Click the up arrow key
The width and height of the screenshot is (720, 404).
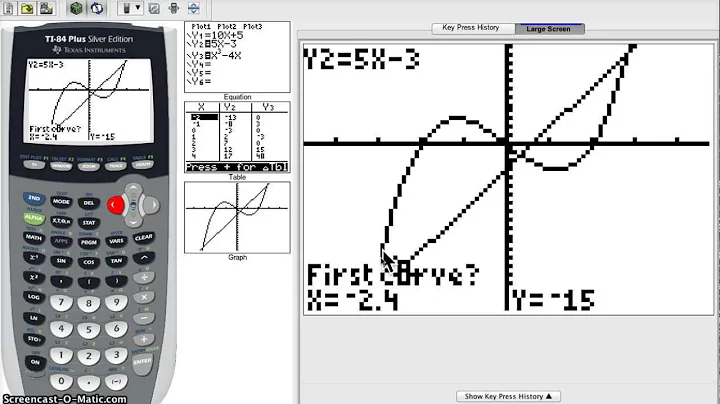click(x=134, y=188)
